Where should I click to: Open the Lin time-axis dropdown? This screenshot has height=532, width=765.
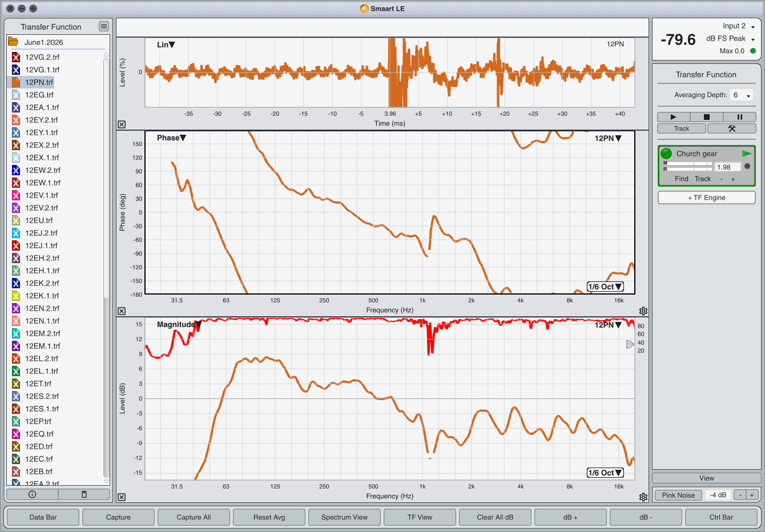[166, 45]
